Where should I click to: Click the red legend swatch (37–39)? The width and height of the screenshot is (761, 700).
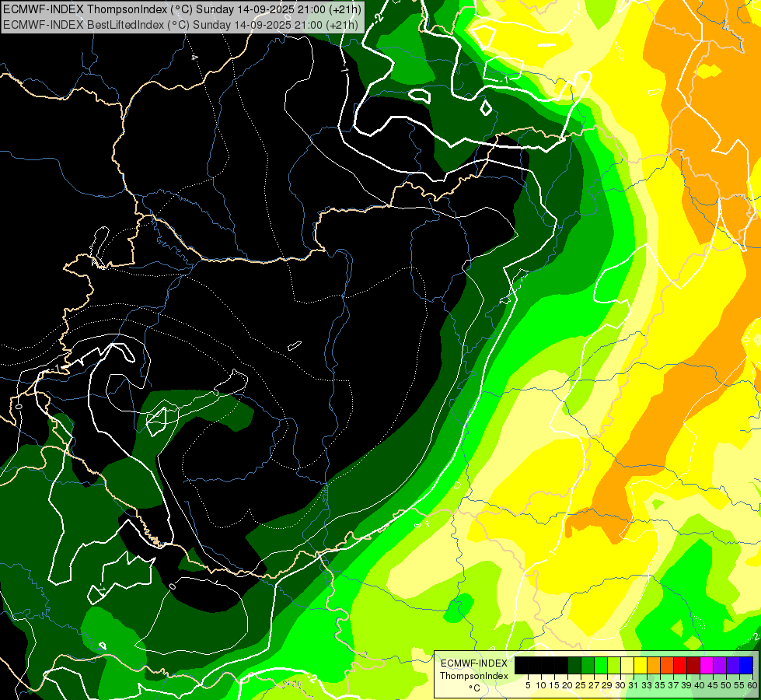coord(680,665)
